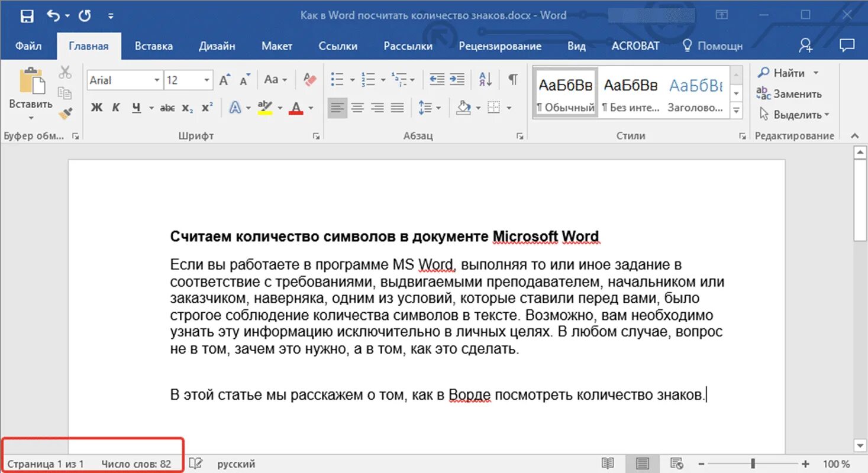Decrease indent of paragraph
Image resolution: width=868 pixels, height=473 pixels.
pyautogui.click(x=437, y=79)
